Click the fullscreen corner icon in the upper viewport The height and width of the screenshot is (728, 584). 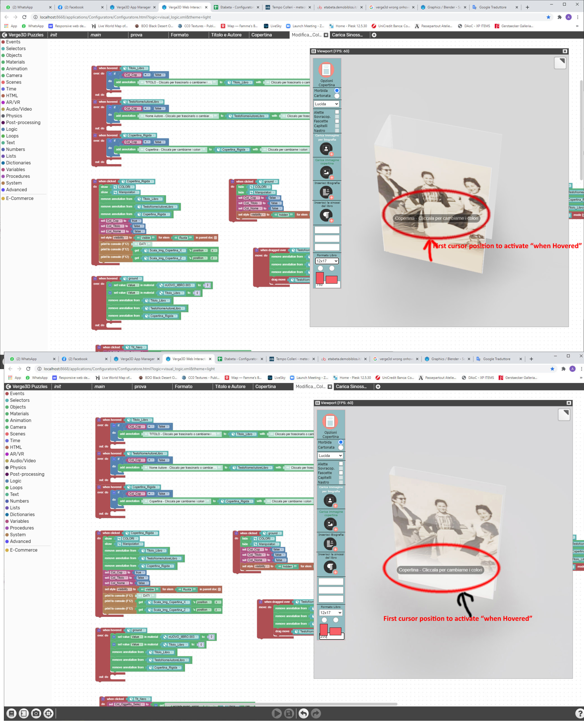tap(560, 63)
